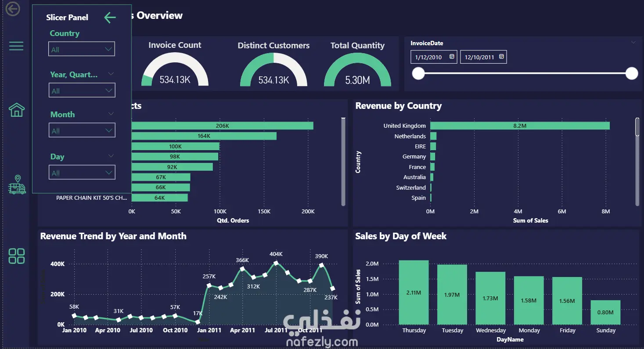Screen dimensions: 644x349
Task: Click the Qtd. Orders axis title
Action: tap(233, 220)
